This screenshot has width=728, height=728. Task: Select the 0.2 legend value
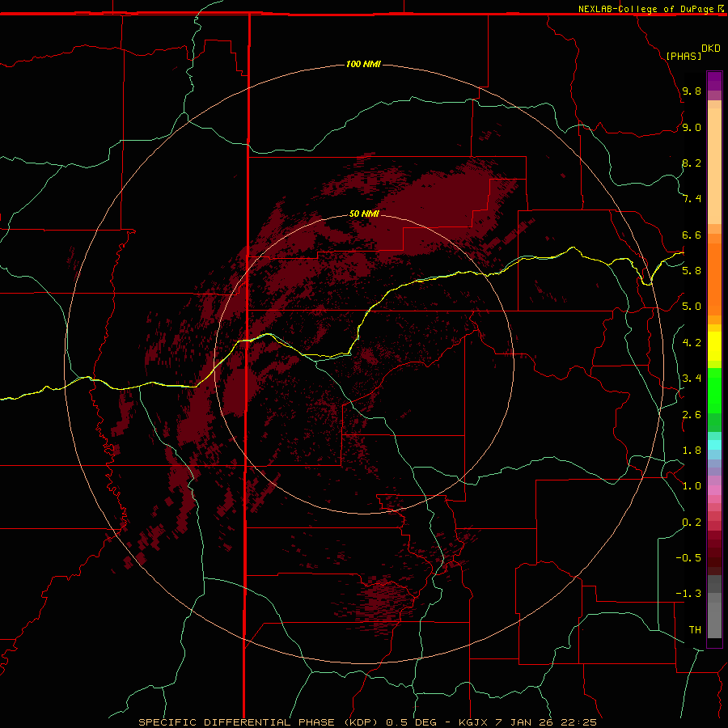coord(692,523)
